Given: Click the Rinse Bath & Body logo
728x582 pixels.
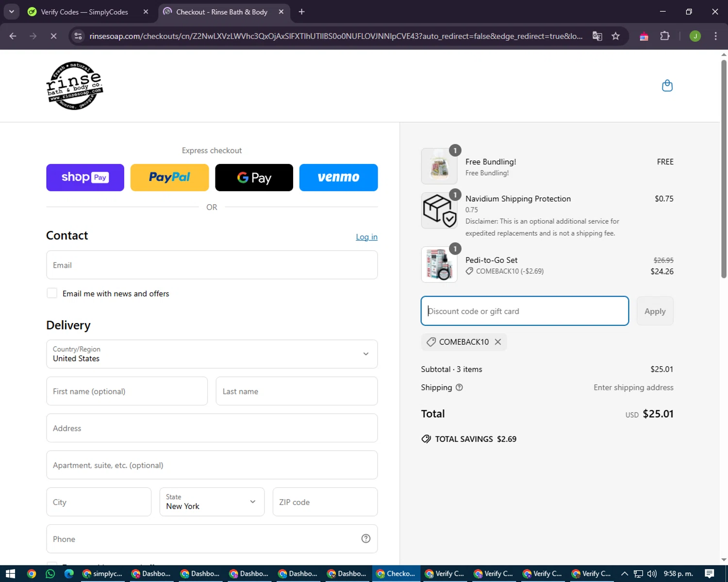Looking at the screenshot, I should point(75,86).
